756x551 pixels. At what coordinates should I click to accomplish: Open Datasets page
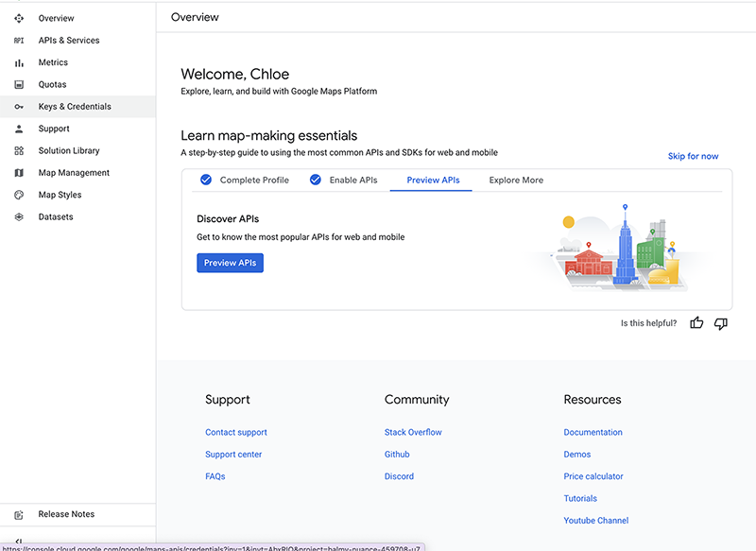(x=77, y=217)
